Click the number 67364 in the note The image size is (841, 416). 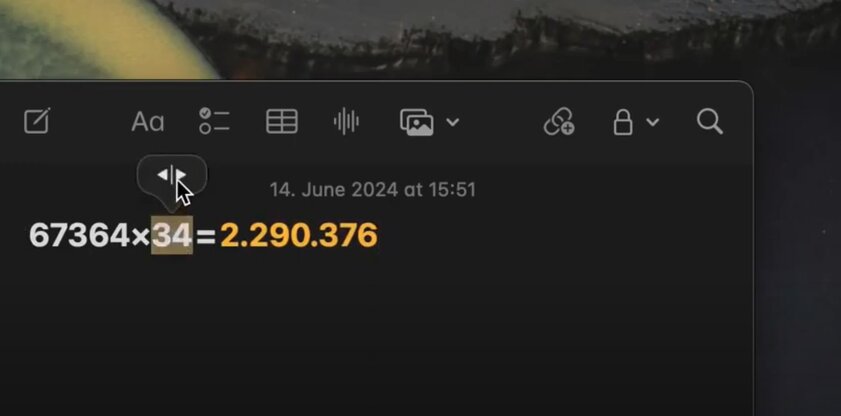coord(79,235)
